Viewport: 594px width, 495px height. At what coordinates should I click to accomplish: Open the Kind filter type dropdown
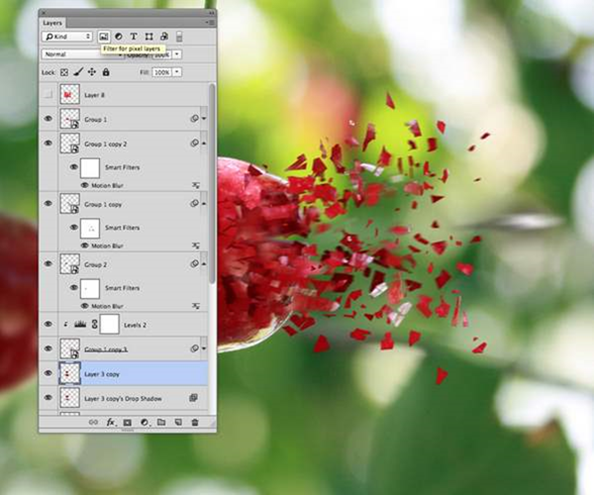click(67, 36)
